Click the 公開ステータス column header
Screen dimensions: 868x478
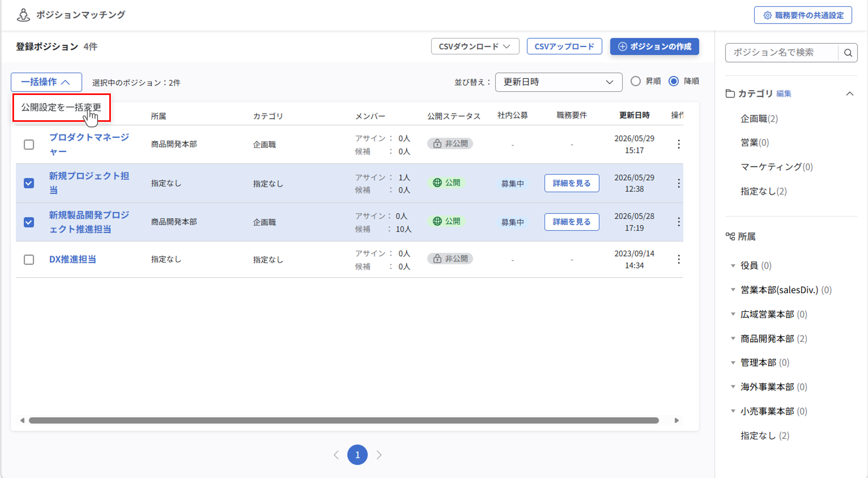(x=454, y=116)
